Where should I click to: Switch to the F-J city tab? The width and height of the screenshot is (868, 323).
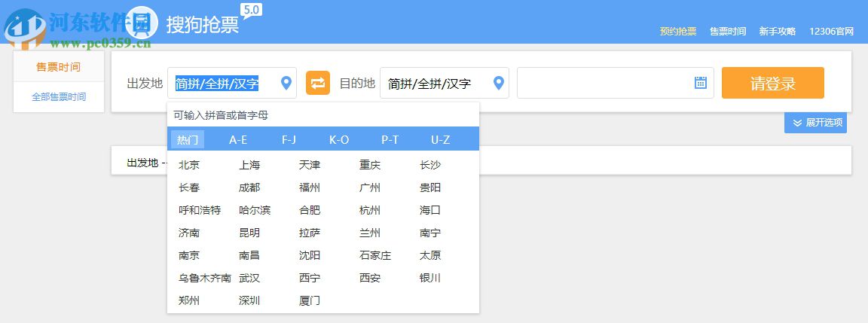coord(289,140)
